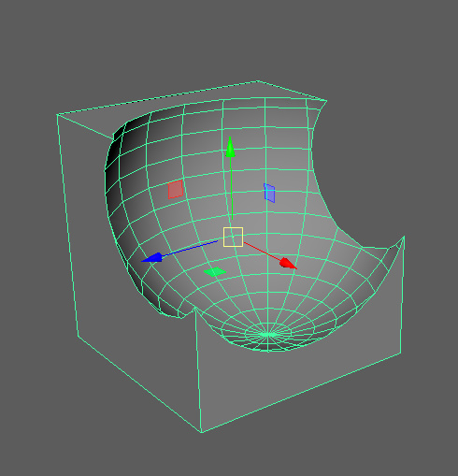This screenshot has width=458, height=476.
Task: Click the green Y-axis line shaft
Action: (231, 189)
